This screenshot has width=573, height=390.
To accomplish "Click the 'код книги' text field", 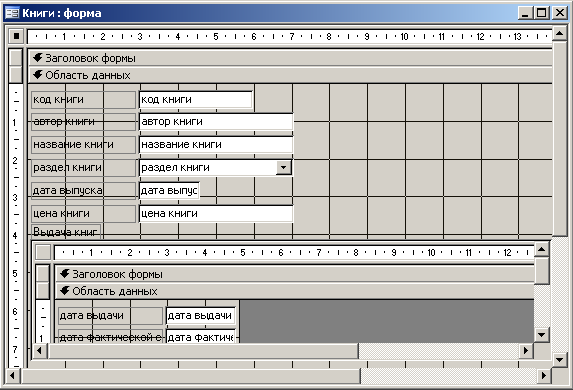I will click(x=196, y=99).
